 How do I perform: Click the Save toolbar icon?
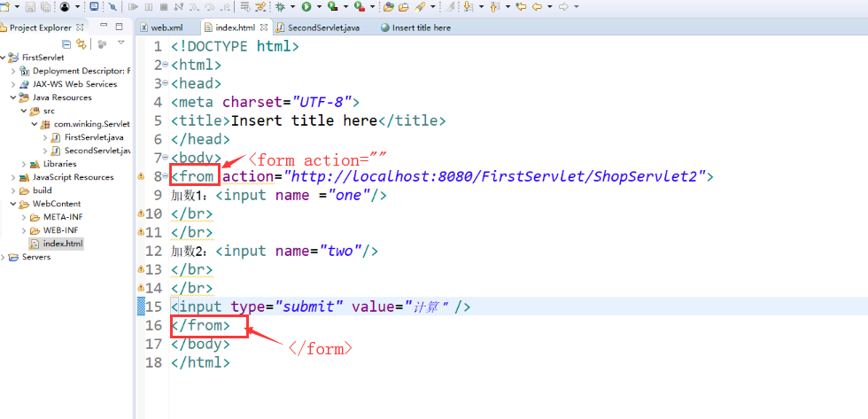pyautogui.click(x=30, y=6)
